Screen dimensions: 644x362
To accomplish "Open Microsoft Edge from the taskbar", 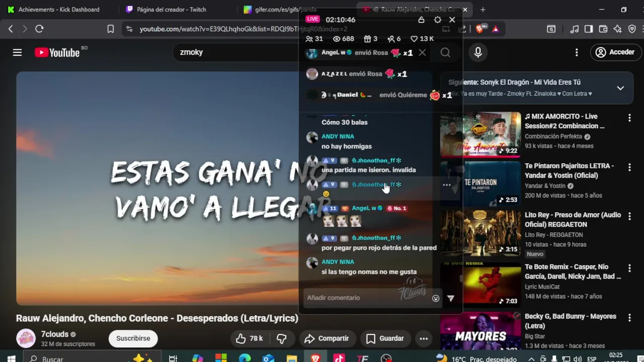I will tap(245, 359).
